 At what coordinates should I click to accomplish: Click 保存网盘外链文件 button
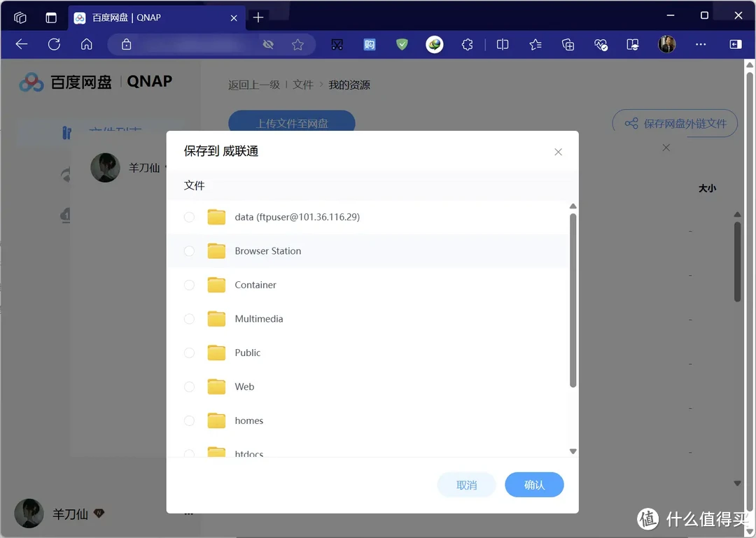point(675,123)
